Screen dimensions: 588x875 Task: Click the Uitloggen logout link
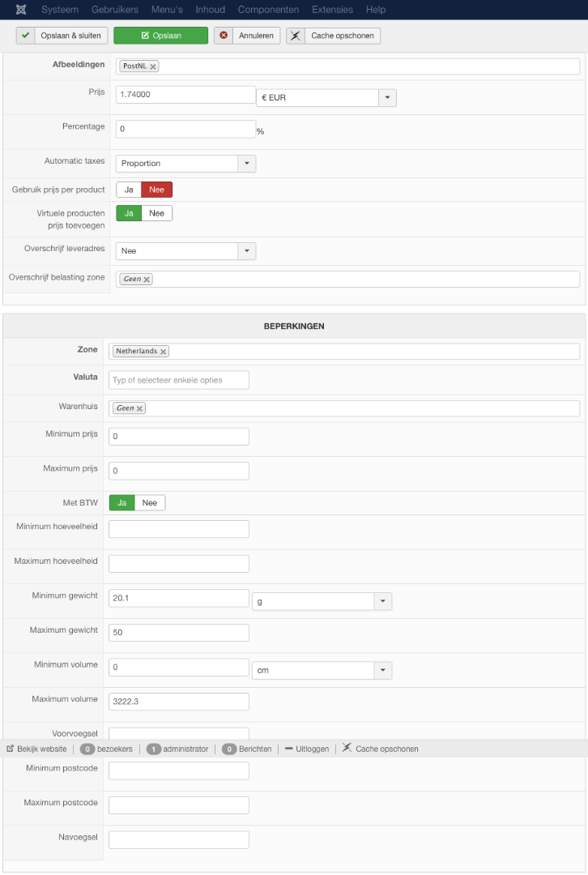pos(307,749)
